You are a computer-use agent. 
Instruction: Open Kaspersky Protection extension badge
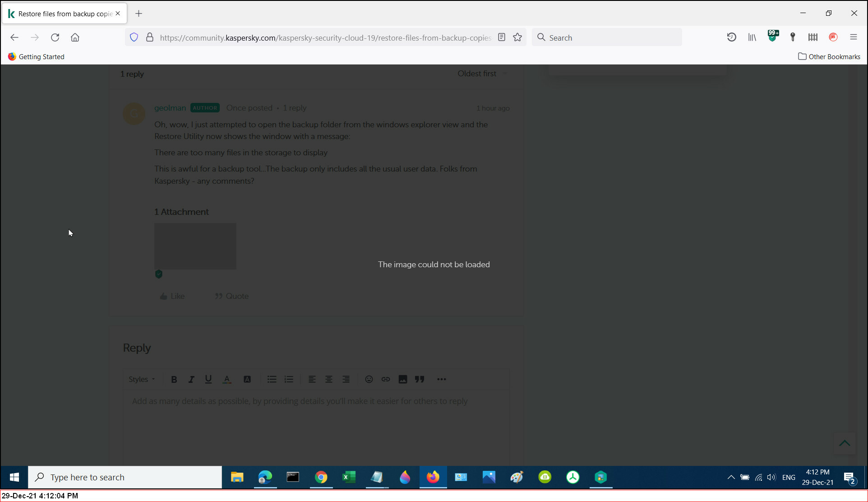773,36
